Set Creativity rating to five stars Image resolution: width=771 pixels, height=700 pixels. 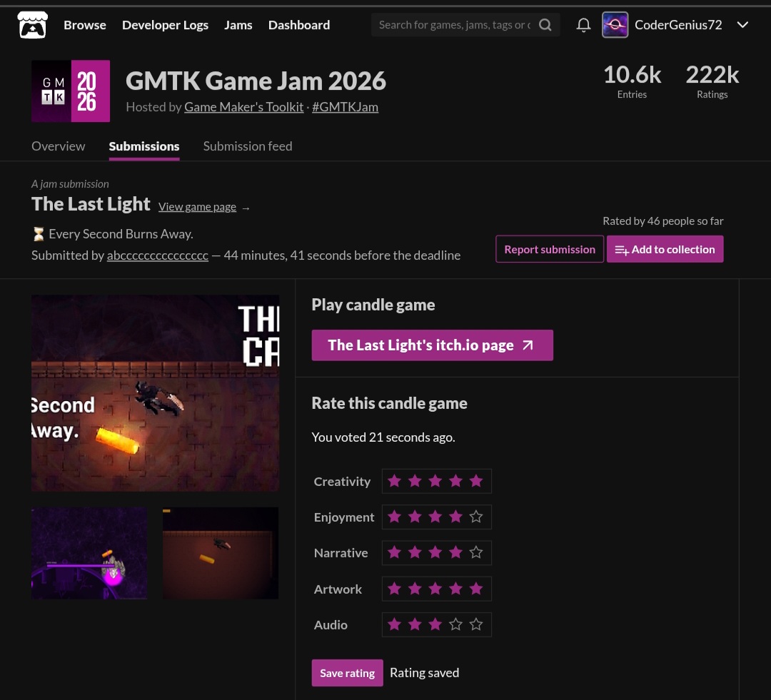pos(476,481)
